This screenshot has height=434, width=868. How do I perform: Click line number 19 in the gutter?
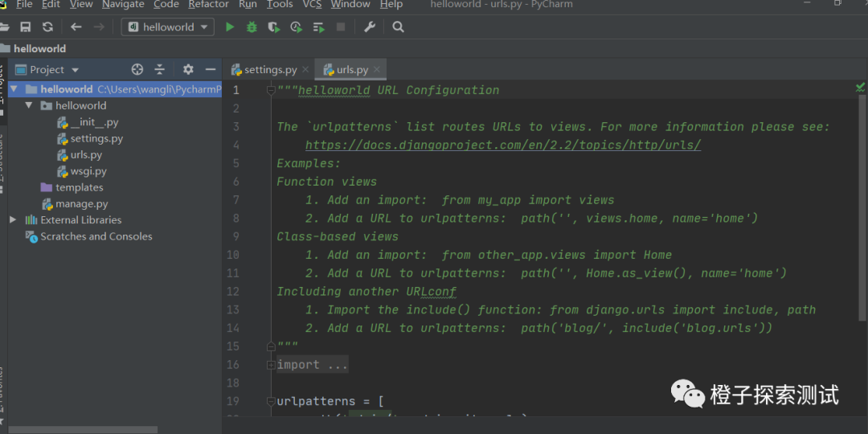point(233,401)
